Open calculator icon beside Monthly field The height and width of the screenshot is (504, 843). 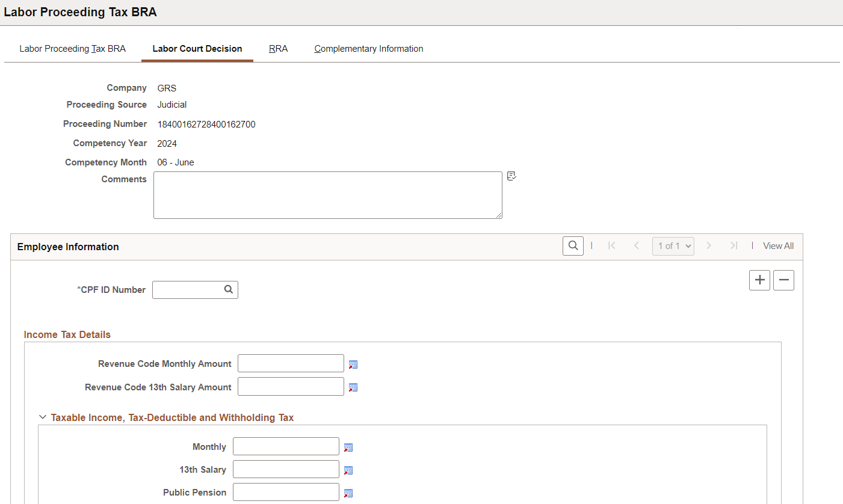click(x=348, y=447)
